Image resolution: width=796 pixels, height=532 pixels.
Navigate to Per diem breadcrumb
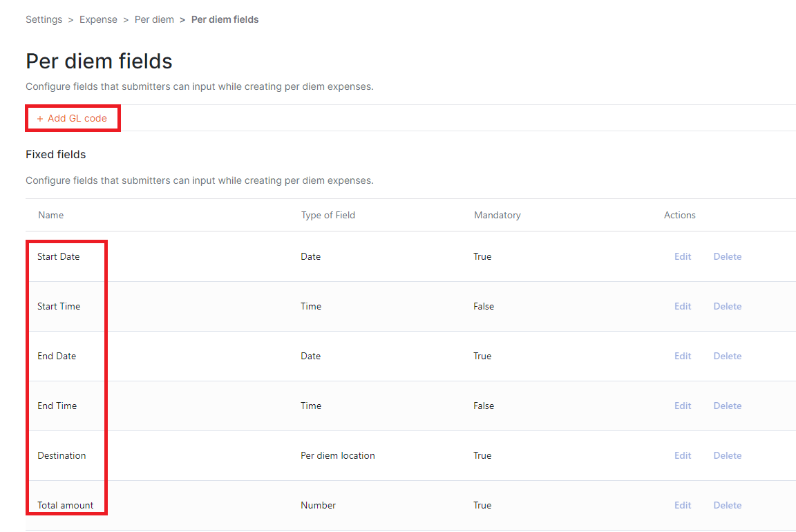154,19
